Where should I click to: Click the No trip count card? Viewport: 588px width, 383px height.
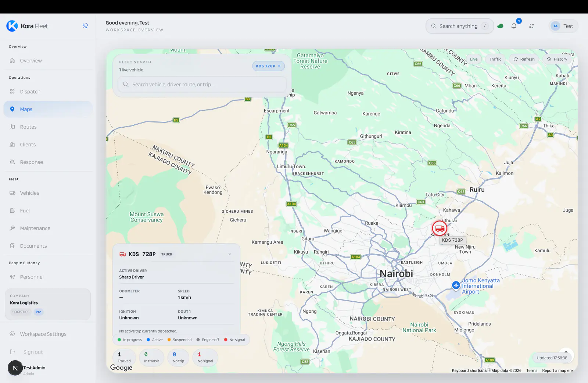[x=178, y=358]
